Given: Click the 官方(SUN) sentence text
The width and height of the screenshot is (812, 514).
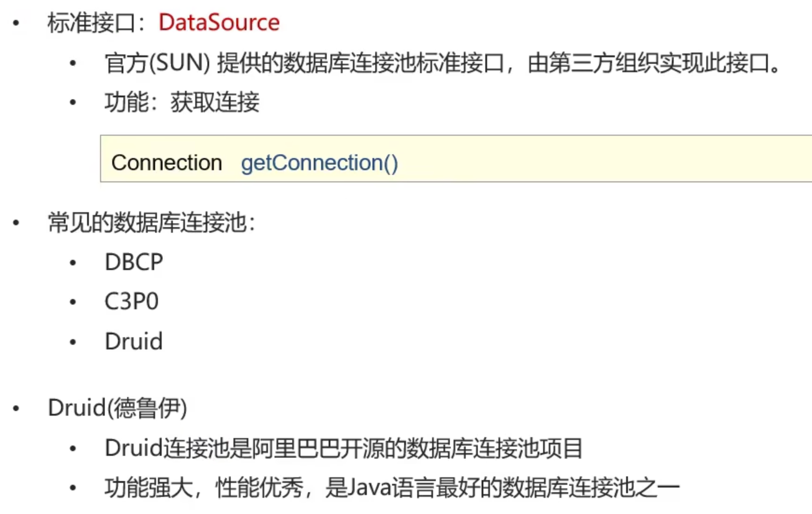Looking at the screenshot, I should pos(443,63).
